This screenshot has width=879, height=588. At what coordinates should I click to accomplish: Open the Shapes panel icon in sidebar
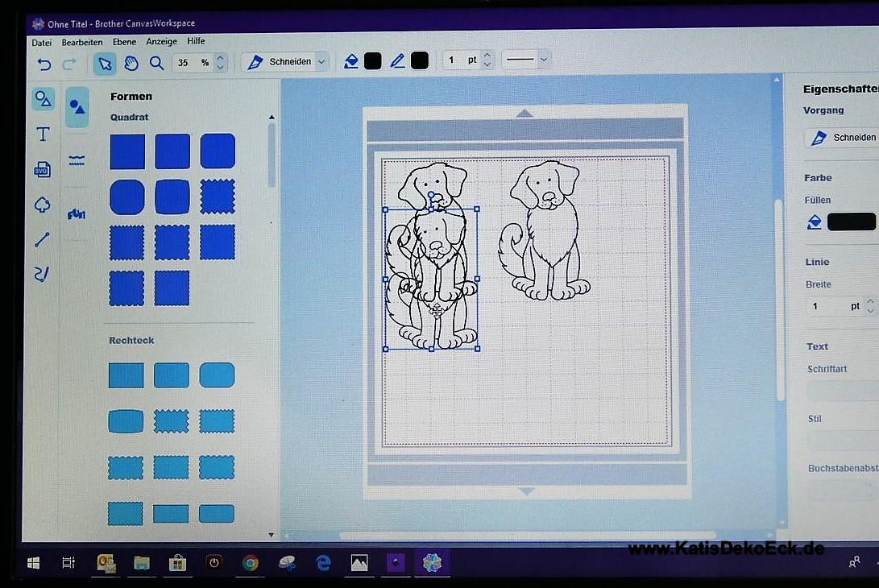pos(43,99)
